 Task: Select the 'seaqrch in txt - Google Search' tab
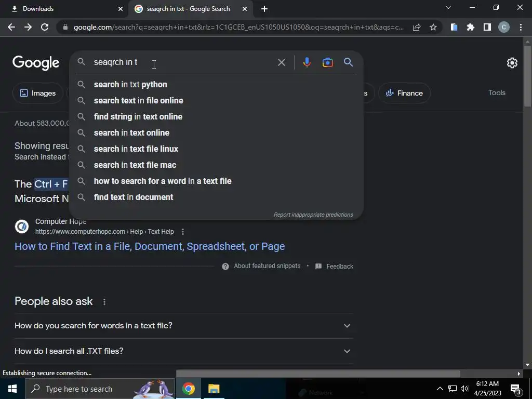tap(188, 9)
